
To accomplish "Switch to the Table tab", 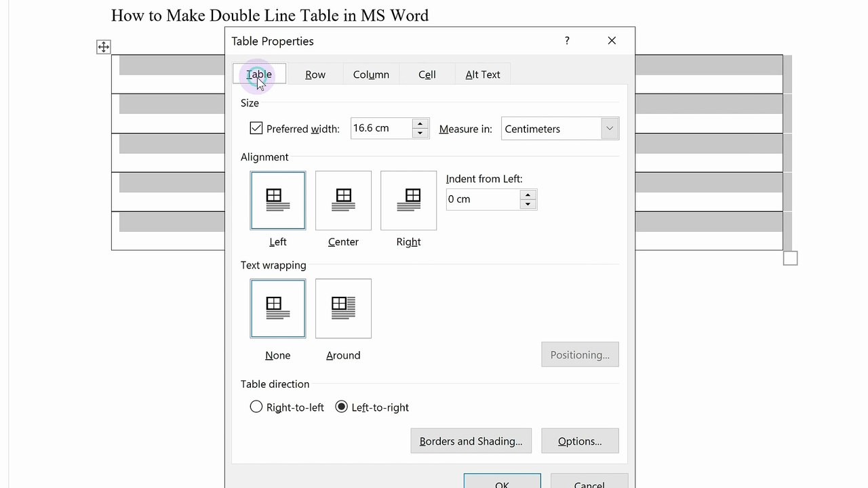I will click(259, 74).
